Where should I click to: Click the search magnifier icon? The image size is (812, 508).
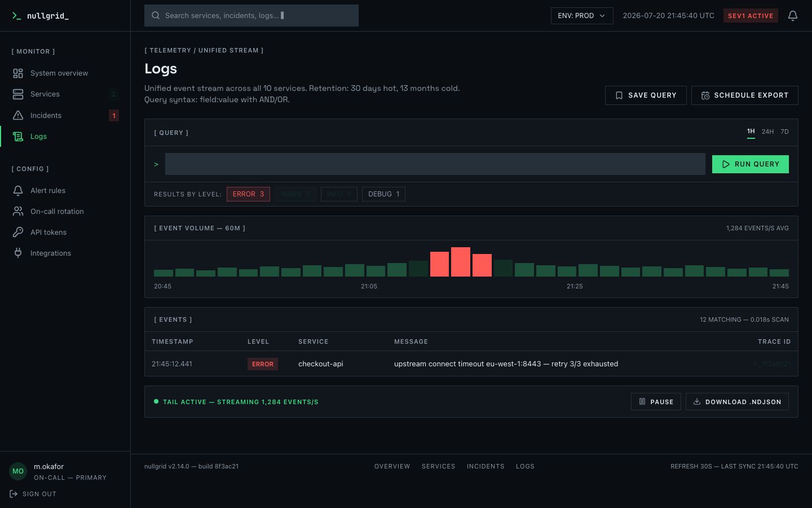point(156,16)
